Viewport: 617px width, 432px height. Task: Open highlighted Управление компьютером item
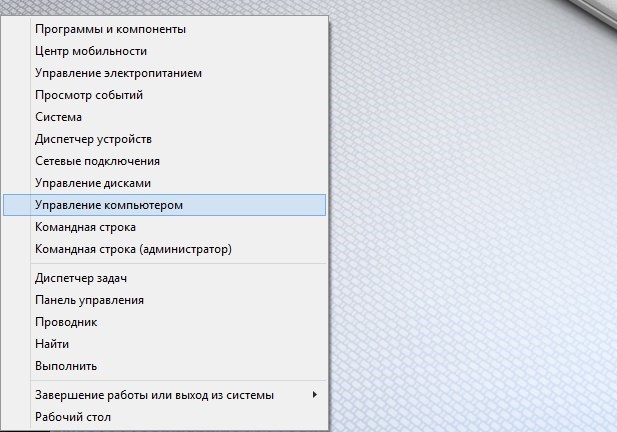coord(164,205)
